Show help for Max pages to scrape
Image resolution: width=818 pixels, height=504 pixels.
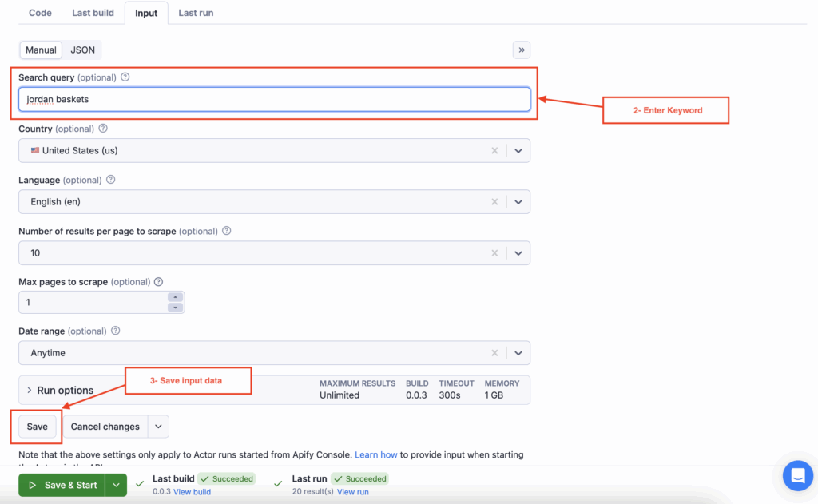(159, 282)
